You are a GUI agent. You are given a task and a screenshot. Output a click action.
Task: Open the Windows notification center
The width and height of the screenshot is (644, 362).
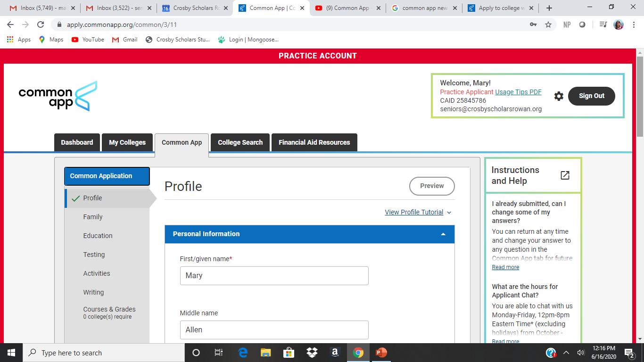click(x=629, y=353)
